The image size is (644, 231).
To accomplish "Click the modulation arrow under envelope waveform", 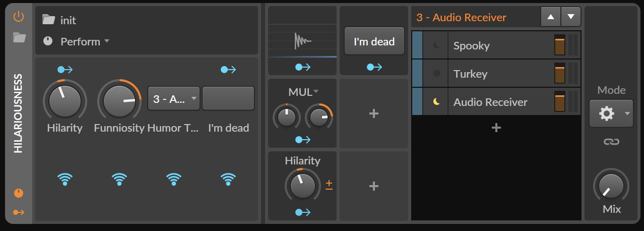I will (302, 67).
